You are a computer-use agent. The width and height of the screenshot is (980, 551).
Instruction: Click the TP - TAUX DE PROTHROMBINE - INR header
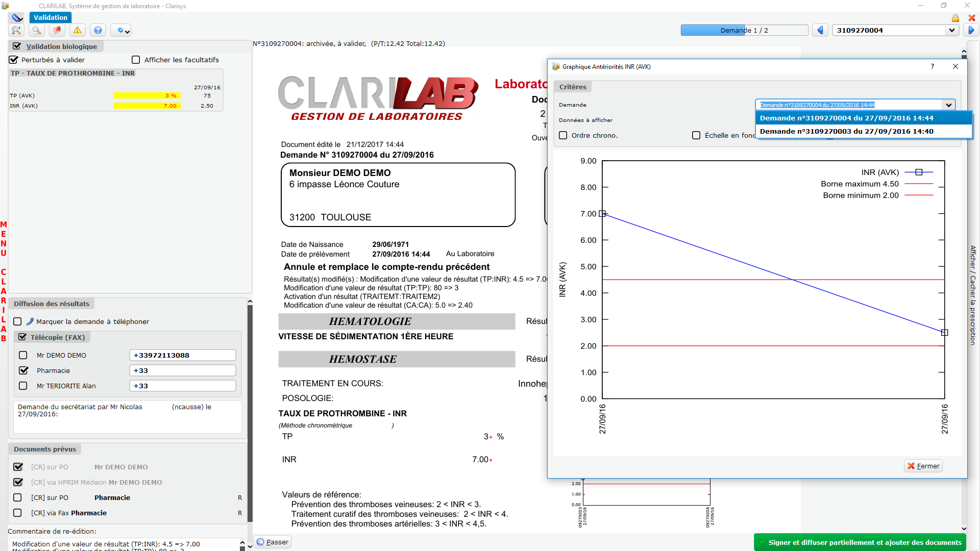tap(72, 73)
